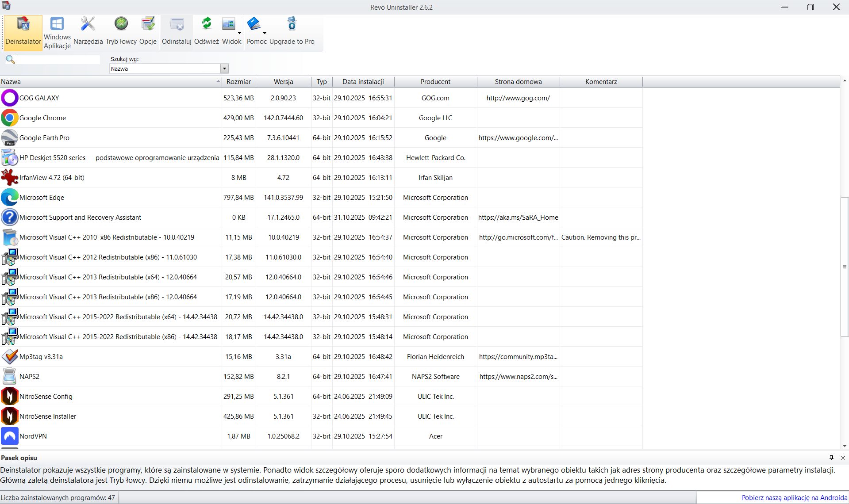Viewport: 849px width, 504px height.
Task: Select Visual C++ 2013 (x86) icon
Action: (x=9, y=297)
